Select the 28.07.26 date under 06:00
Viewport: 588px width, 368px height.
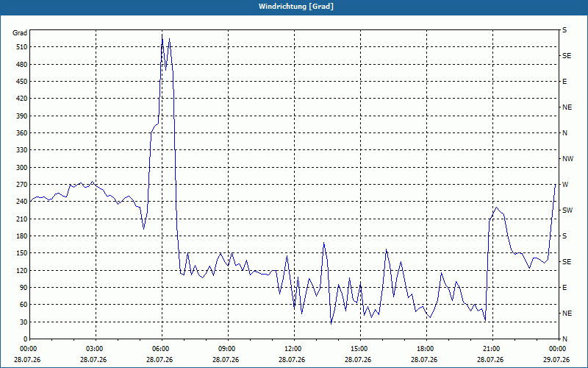[159, 360]
